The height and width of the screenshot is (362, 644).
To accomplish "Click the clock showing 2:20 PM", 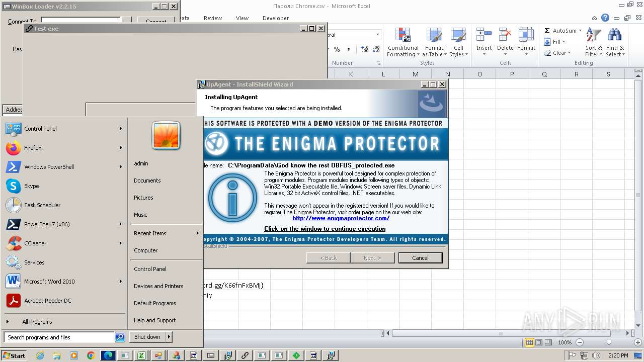I will coord(618,355).
